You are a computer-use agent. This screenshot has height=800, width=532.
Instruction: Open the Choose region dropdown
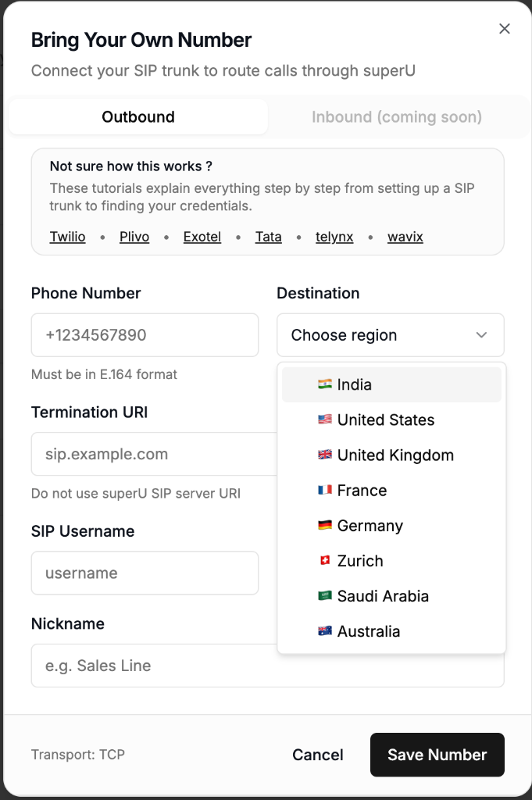click(390, 334)
